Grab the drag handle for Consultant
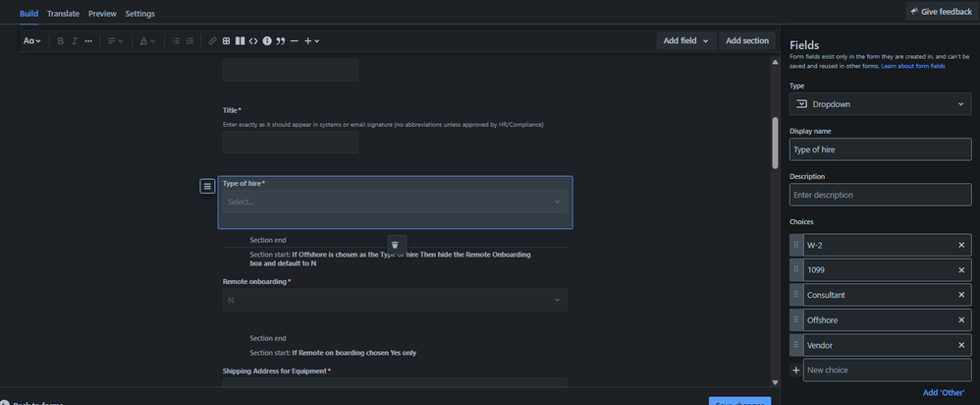 click(795, 295)
